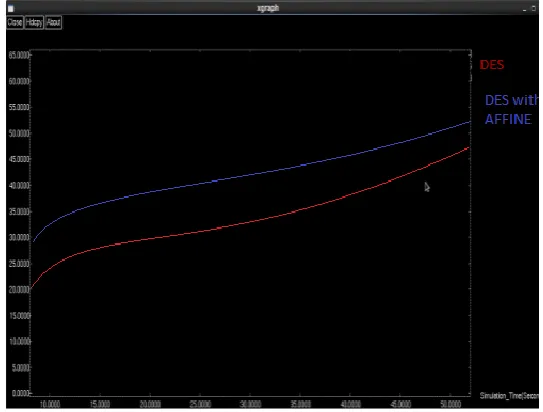
Task: Click the Simulation_Time axis label
Action: click(509, 395)
